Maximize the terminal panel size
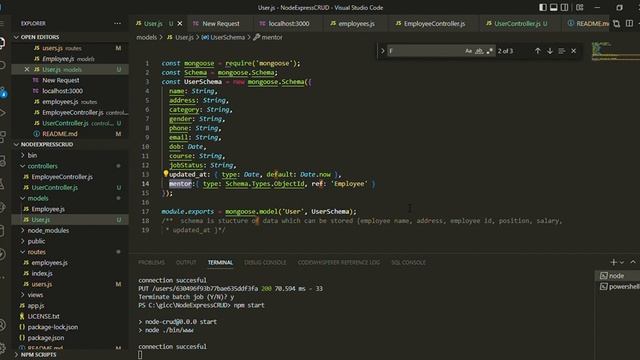Image resolution: width=640 pixels, height=360 pixels. click(x=633, y=262)
